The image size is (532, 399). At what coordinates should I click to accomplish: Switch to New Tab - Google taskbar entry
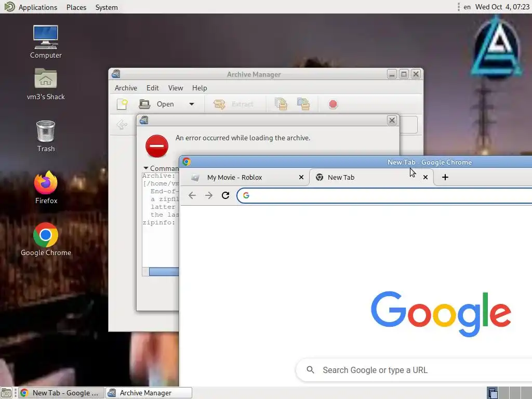coord(61,393)
